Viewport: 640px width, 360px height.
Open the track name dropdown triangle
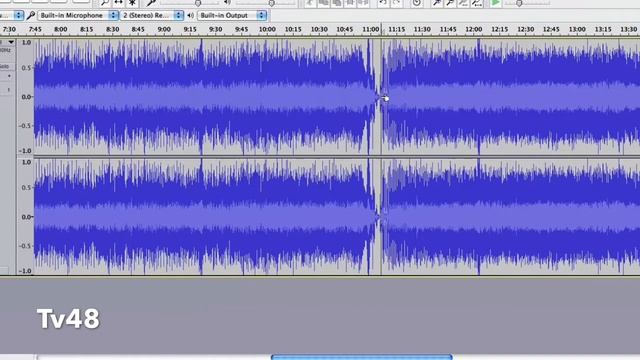11,42
